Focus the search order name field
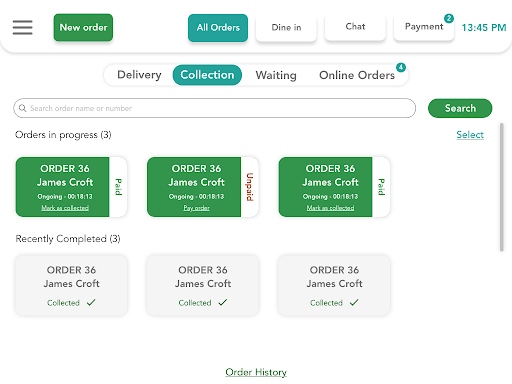Screen dimensions: 512x384 coord(215,108)
